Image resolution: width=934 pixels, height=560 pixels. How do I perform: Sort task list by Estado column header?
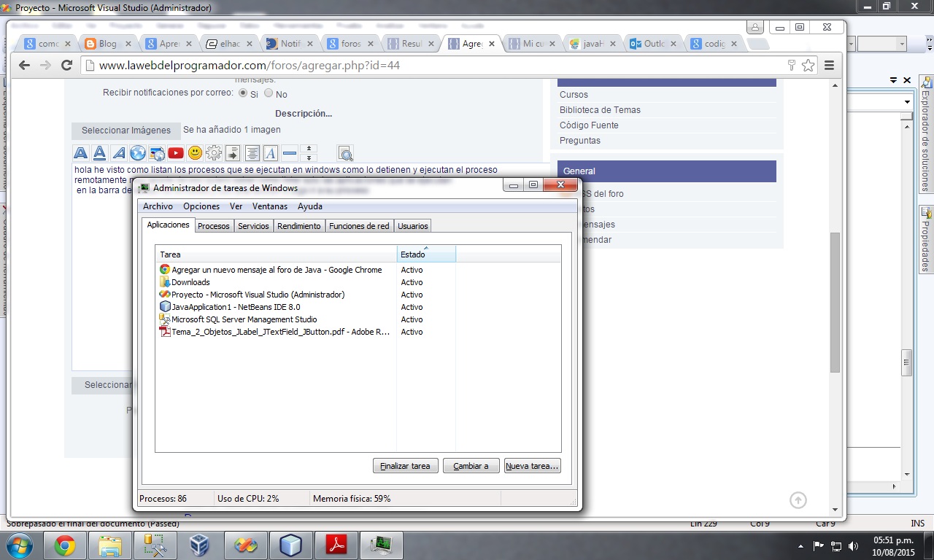tap(426, 254)
